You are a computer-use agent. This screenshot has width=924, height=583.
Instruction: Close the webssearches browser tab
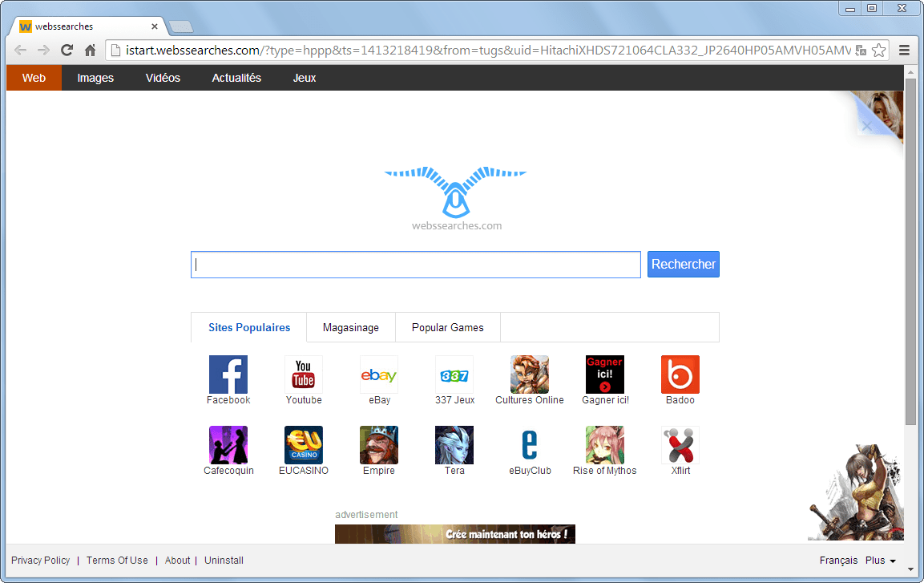click(x=155, y=26)
